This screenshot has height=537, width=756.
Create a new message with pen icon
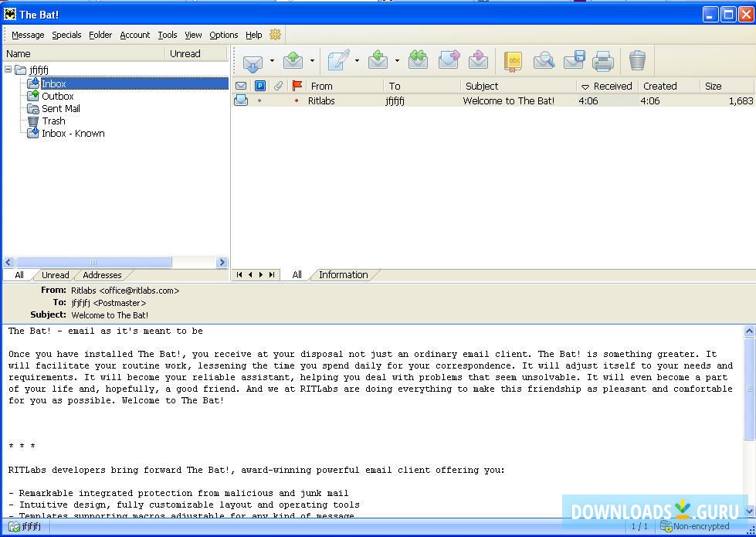pos(337,61)
